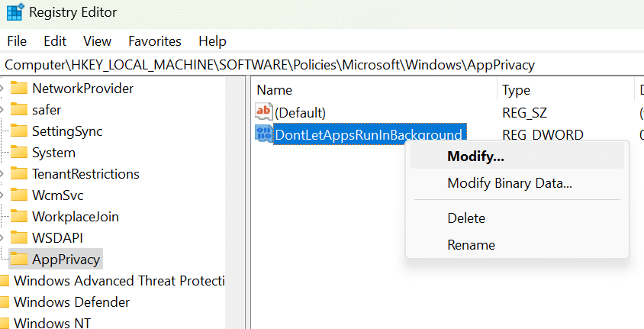The image size is (644, 329).
Task: Select the NetworkProvider key
Action: tap(83, 89)
